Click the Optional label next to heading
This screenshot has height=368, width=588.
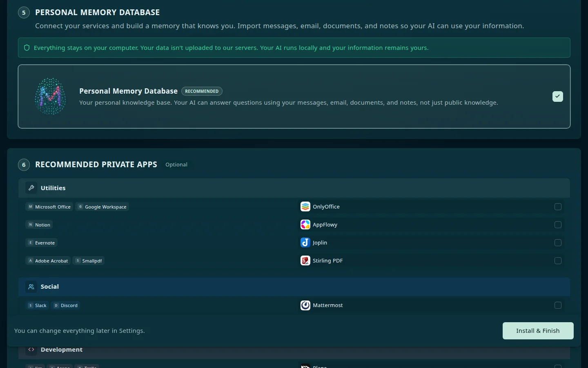pyautogui.click(x=176, y=165)
